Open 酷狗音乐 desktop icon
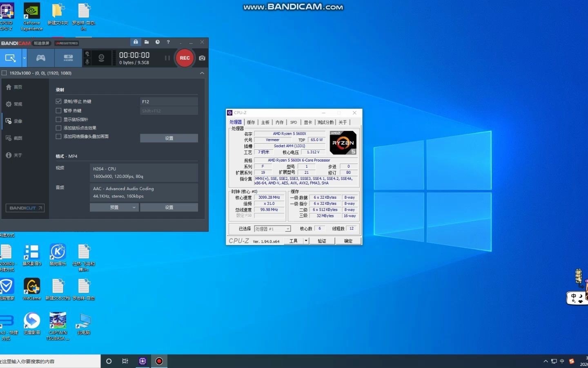Image resolution: width=588 pixels, height=368 pixels. [58, 255]
